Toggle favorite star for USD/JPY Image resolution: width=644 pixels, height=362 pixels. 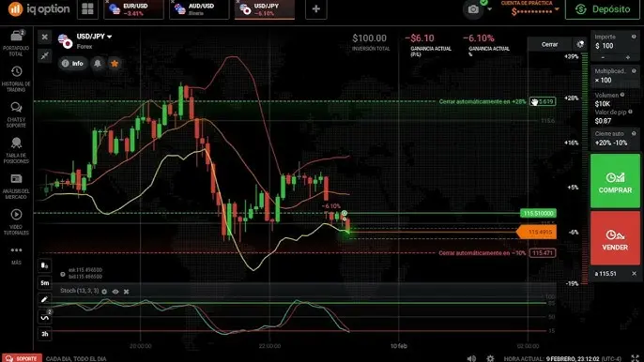click(x=115, y=63)
